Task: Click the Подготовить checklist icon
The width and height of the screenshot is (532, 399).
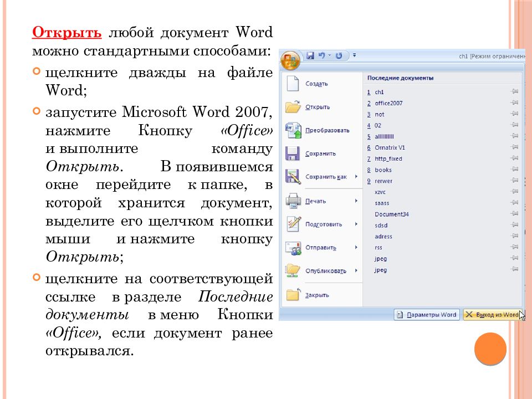Action: coord(294,224)
